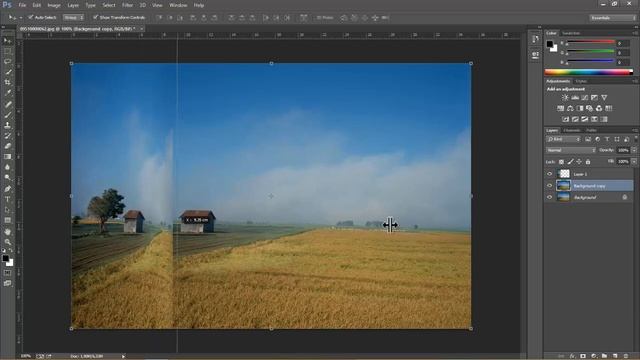Switch to the Swatches tab
Screen dimensions: 640x360
point(571,33)
